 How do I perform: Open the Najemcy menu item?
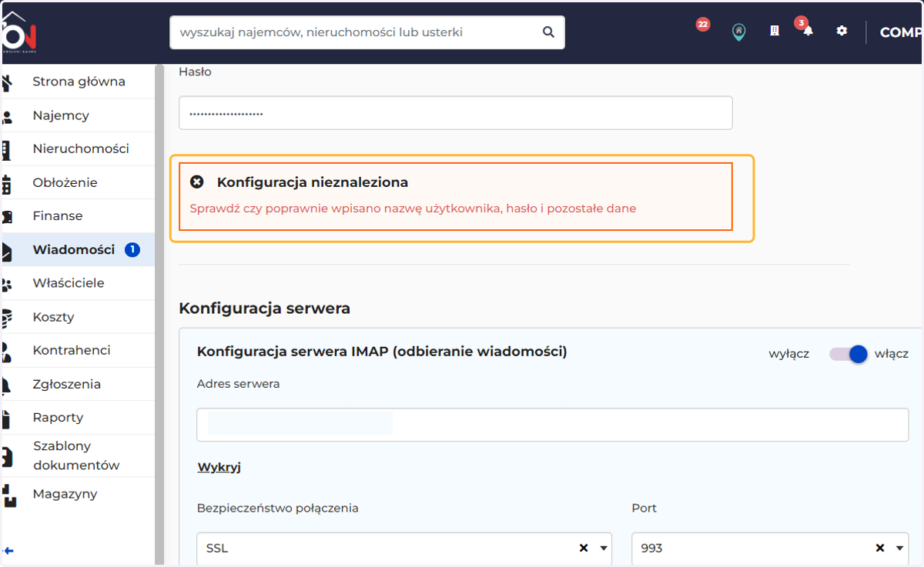tap(61, 115)
